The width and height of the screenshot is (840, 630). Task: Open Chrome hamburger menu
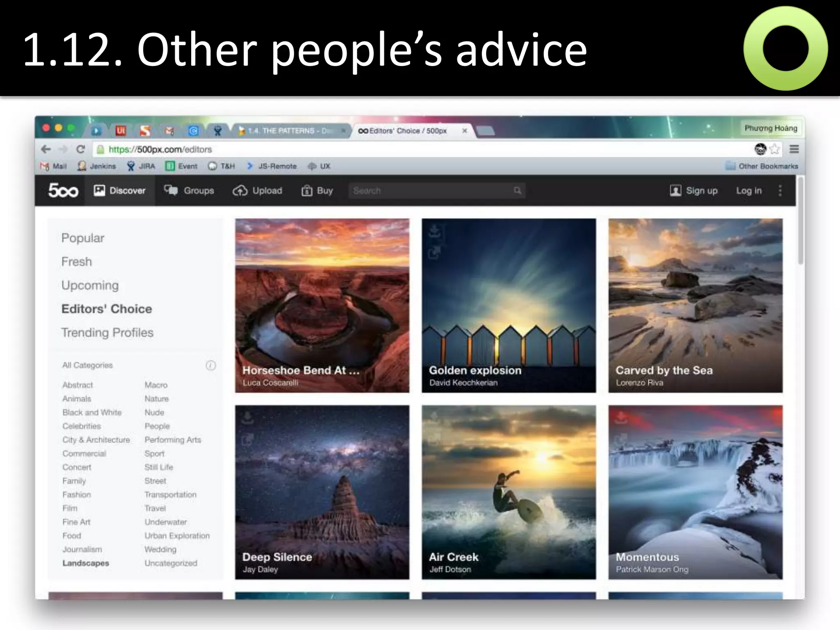[x=794, y=149]
